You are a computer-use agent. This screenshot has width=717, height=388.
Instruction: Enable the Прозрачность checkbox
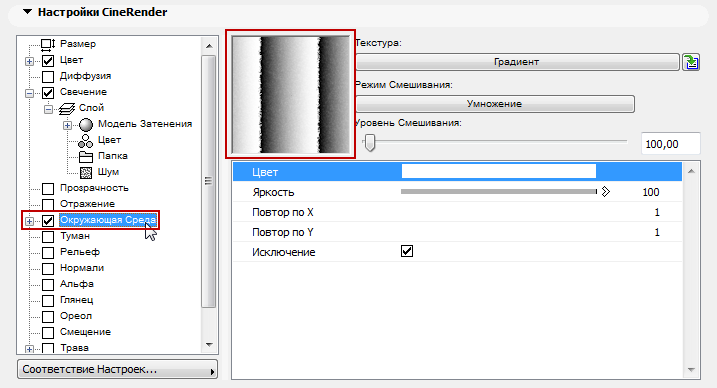pos(48,189)
